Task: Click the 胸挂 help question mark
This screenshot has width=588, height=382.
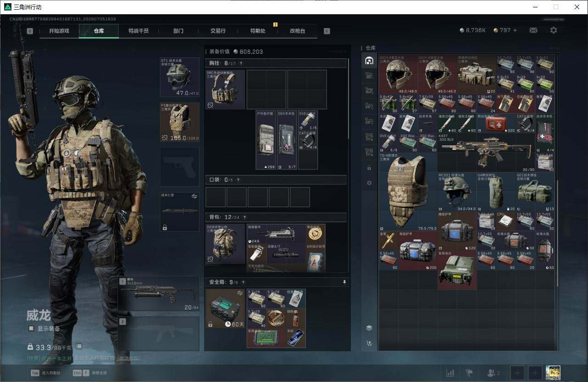Action: point(241,63)
